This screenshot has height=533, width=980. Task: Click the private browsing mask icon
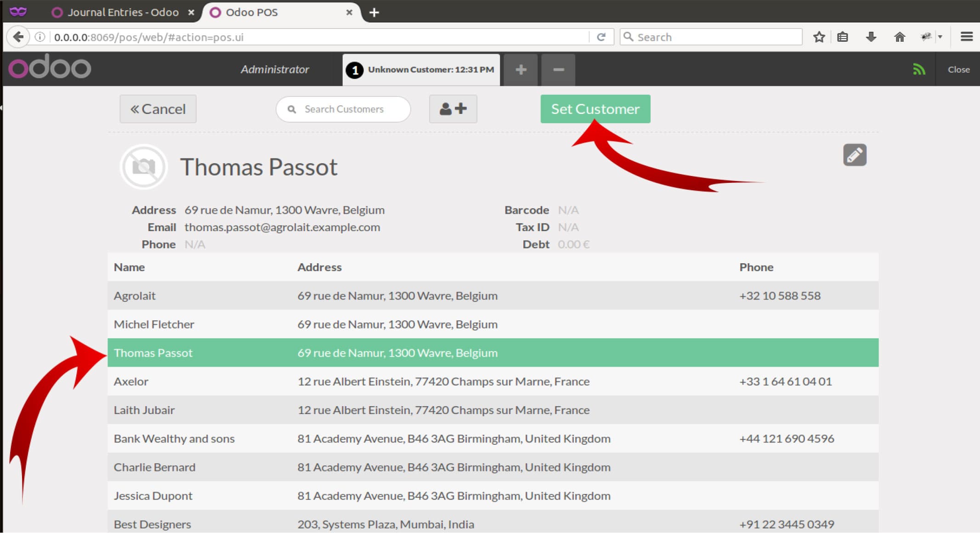[18, 11]
